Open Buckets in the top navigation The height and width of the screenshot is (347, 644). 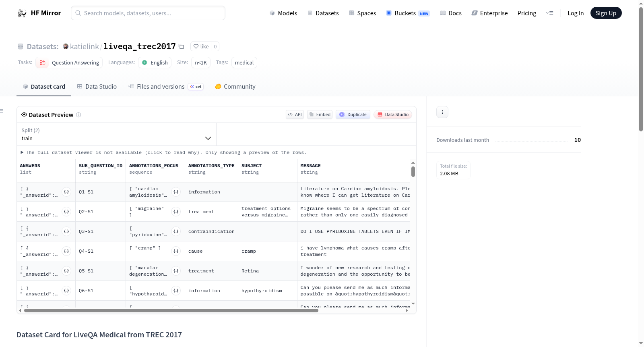pos(408,13)
